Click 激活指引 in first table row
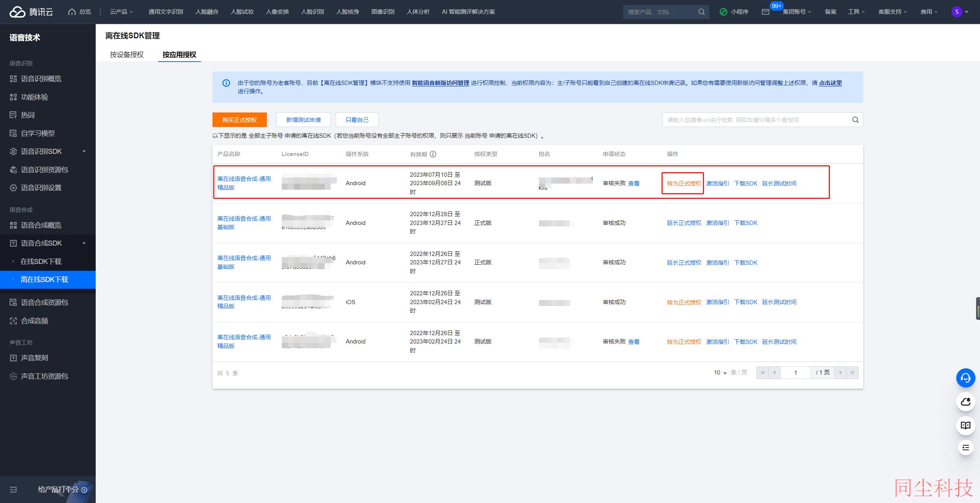The height and width of the screenshot is (503, 980). (717, 184)
